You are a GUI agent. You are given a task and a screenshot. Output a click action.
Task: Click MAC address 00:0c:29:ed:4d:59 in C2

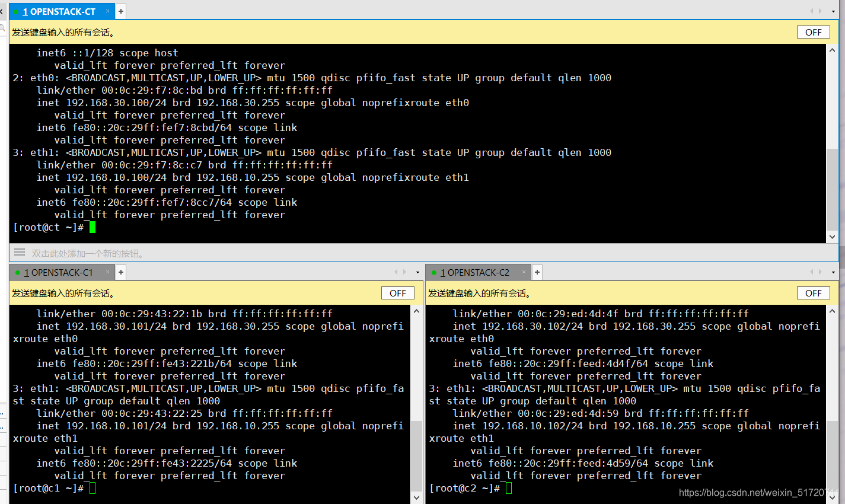568,413
